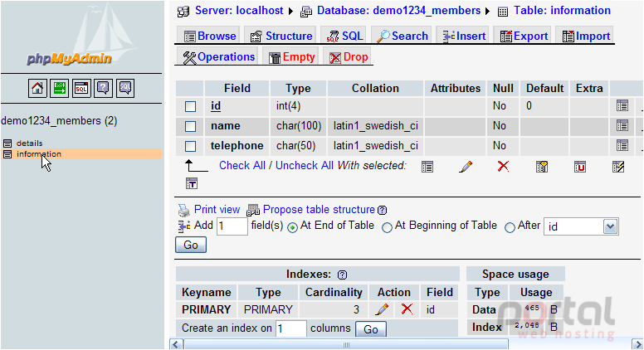Viewport: 644px width, 350px height.
Task: Open the SQL documentation icon
Action: coord(125,88)
